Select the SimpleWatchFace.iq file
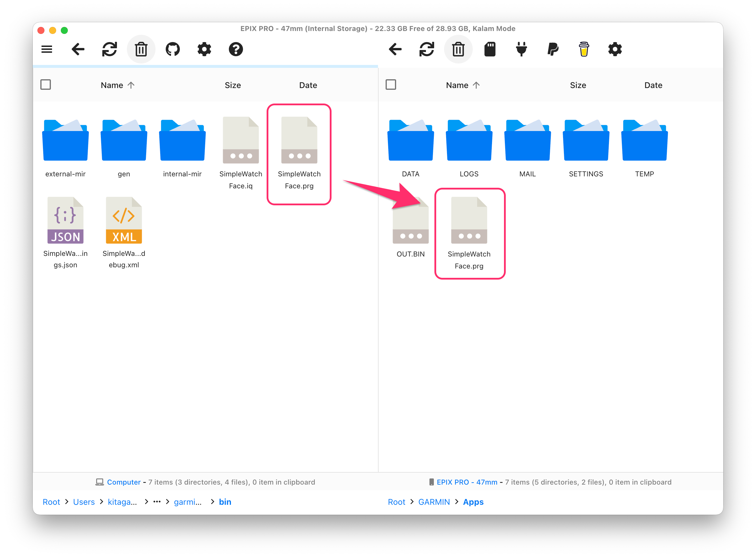The image size is (756, 558). [x=241, y=153]
